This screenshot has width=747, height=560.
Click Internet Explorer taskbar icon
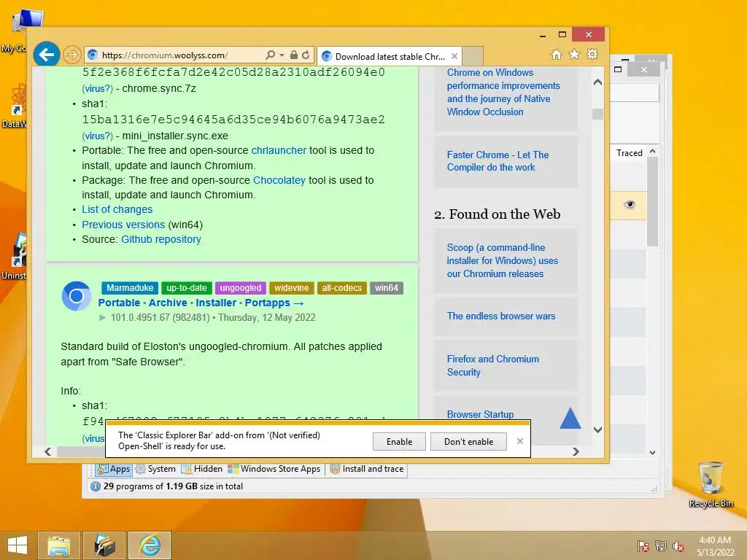(x=150, y=545)
